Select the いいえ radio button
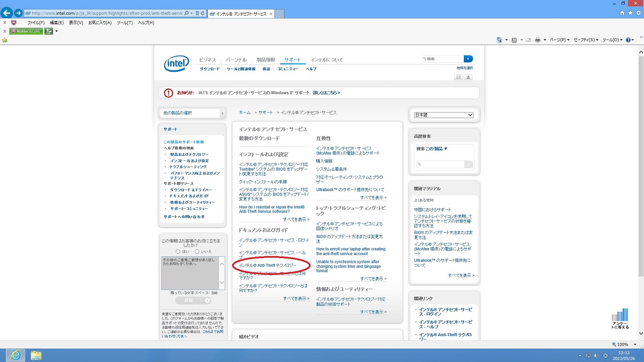 [197, 251]
